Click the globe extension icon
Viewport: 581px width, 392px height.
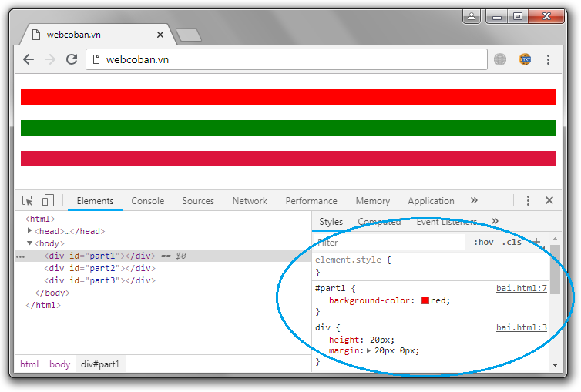500,59
